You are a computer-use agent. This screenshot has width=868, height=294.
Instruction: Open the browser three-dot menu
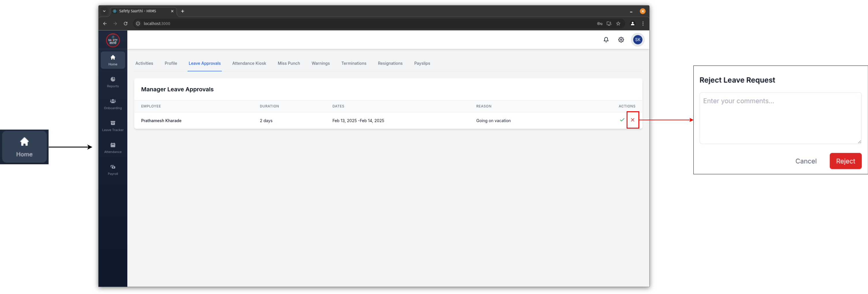coord(643,24)
